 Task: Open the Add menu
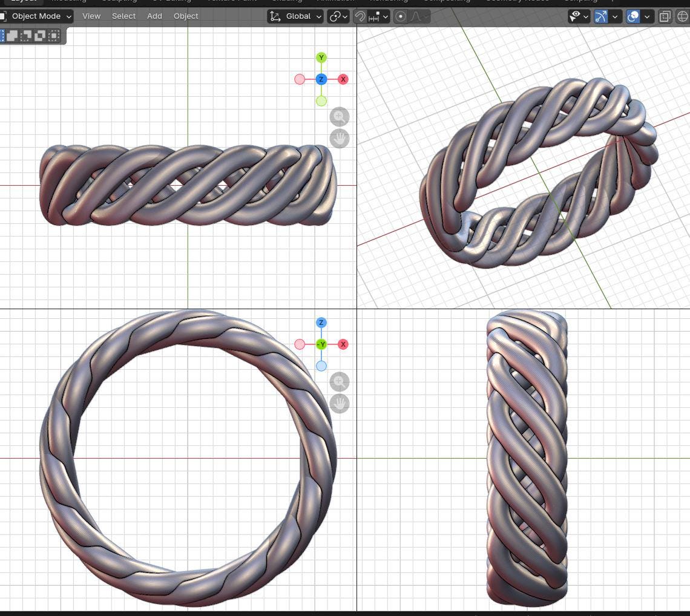point(154,16)
